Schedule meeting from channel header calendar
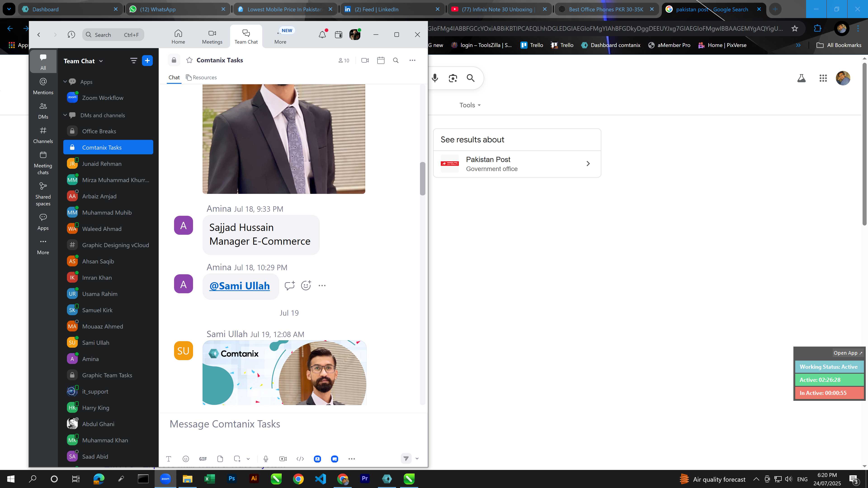 click(x=381, y=60)
